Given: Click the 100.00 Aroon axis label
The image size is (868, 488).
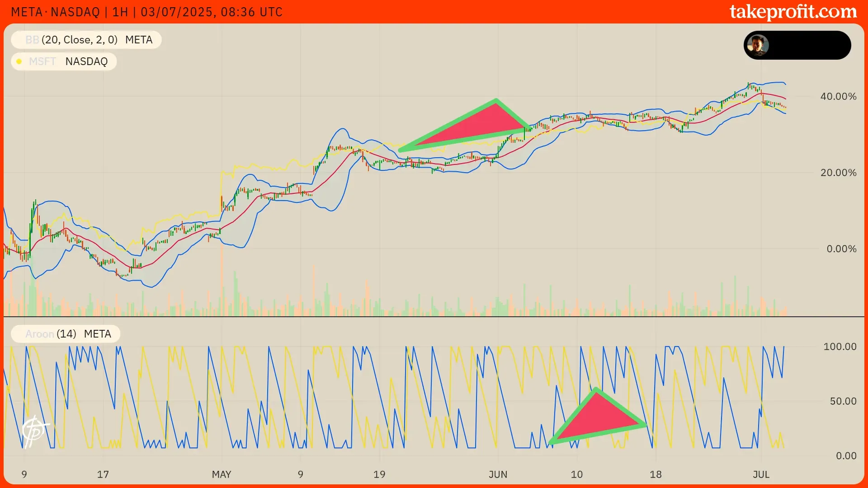Looking at the screenshot, I should point(840,347).
